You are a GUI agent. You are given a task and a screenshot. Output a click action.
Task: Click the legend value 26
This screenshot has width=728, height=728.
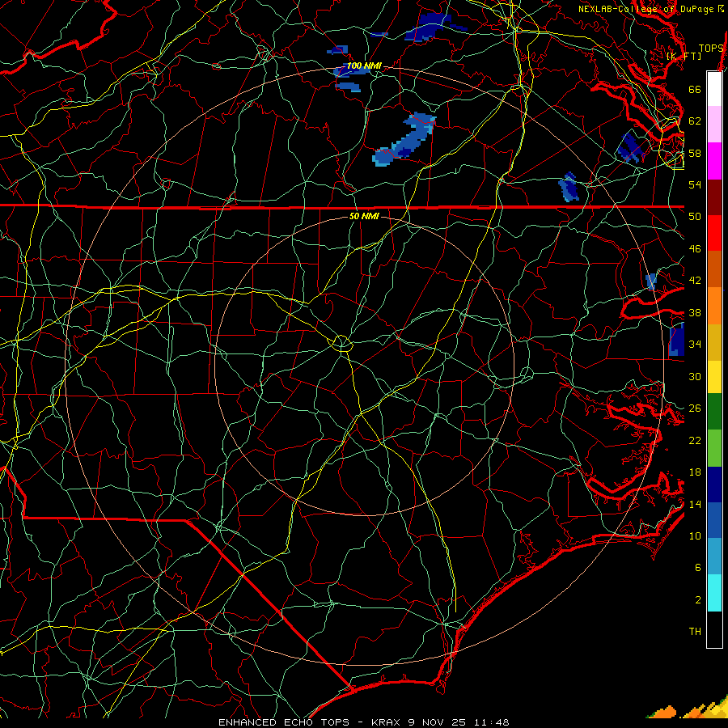click(x=695, y=408)
